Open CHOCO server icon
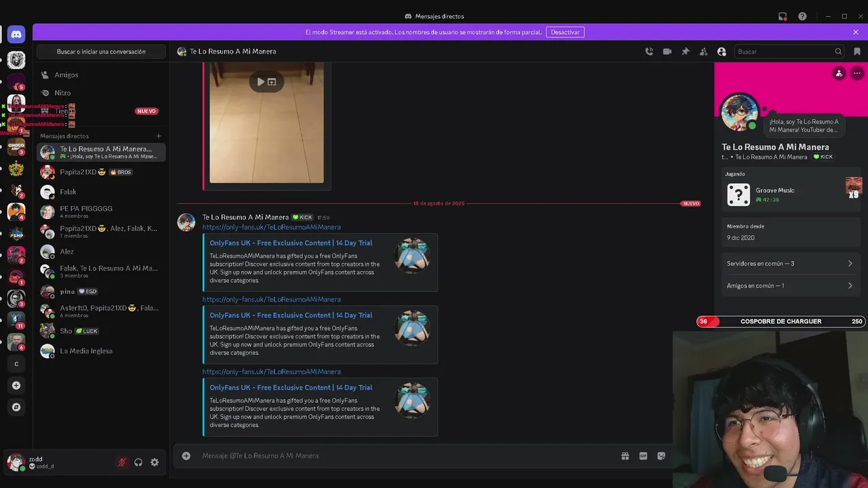Viewport: 868px width, 488px height. click(16, 146)
